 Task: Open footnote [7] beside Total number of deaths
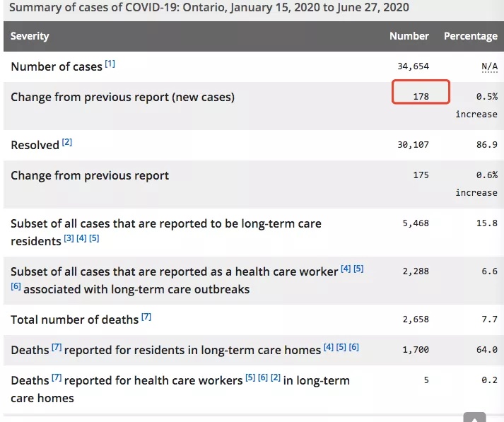146,317
